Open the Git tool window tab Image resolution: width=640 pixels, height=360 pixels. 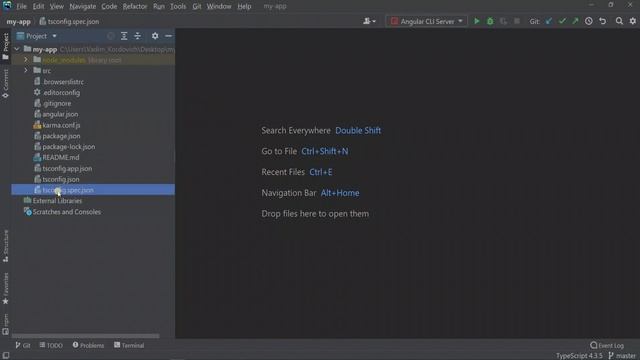pyautogui.click(x=23, y=345)
